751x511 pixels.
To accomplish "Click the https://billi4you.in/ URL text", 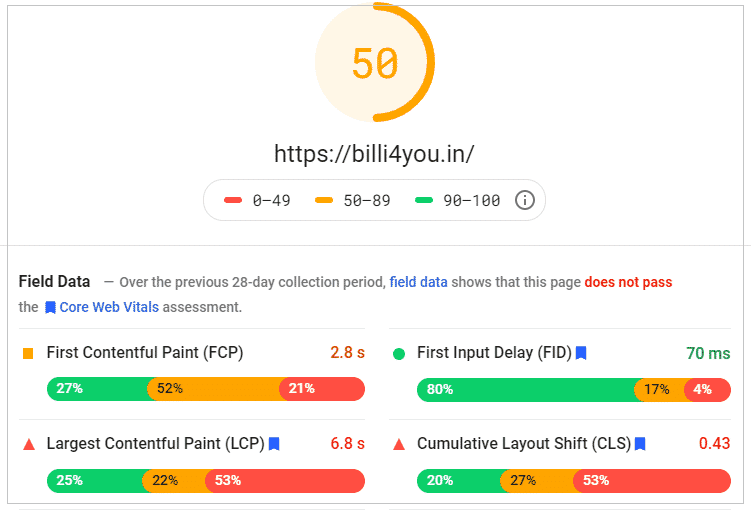I will [x=374, y=154].
